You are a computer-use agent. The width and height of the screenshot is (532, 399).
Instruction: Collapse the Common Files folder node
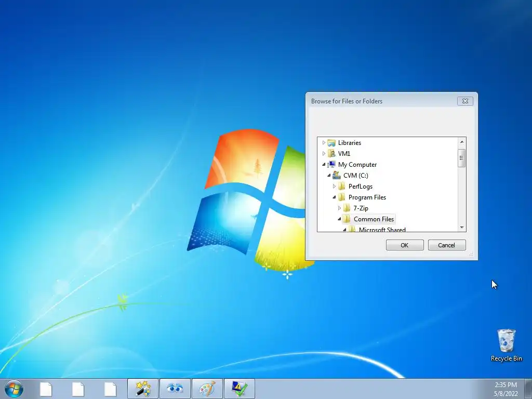[339, 219]
